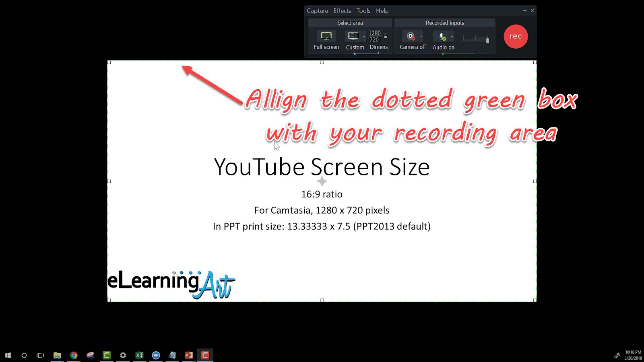Adjust the audio input volume slider

tap(476, 39)
